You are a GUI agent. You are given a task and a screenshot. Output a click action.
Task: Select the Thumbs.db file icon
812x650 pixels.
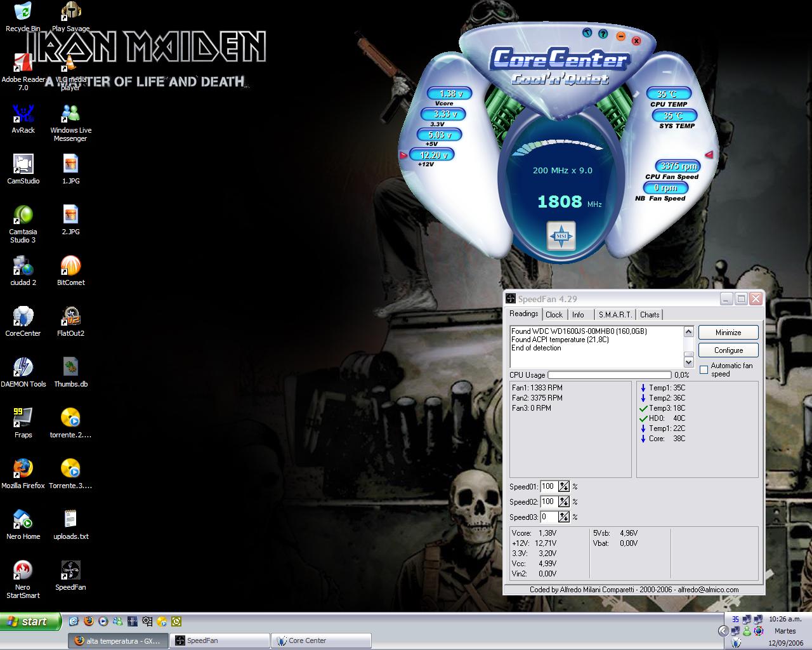coord(70,373)
